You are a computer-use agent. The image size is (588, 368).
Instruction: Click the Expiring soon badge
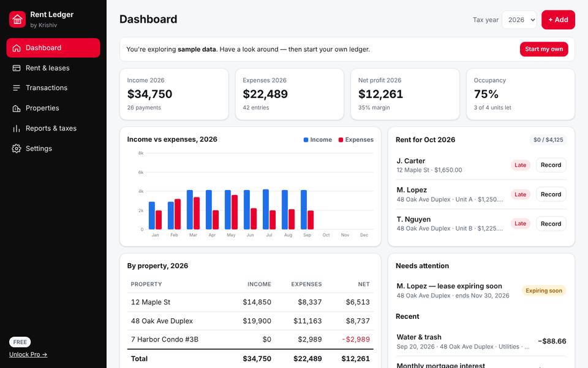[544, 291]
